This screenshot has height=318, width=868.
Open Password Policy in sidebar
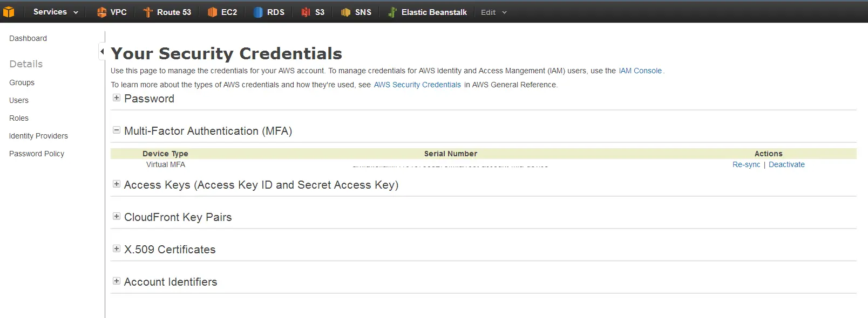37,154
